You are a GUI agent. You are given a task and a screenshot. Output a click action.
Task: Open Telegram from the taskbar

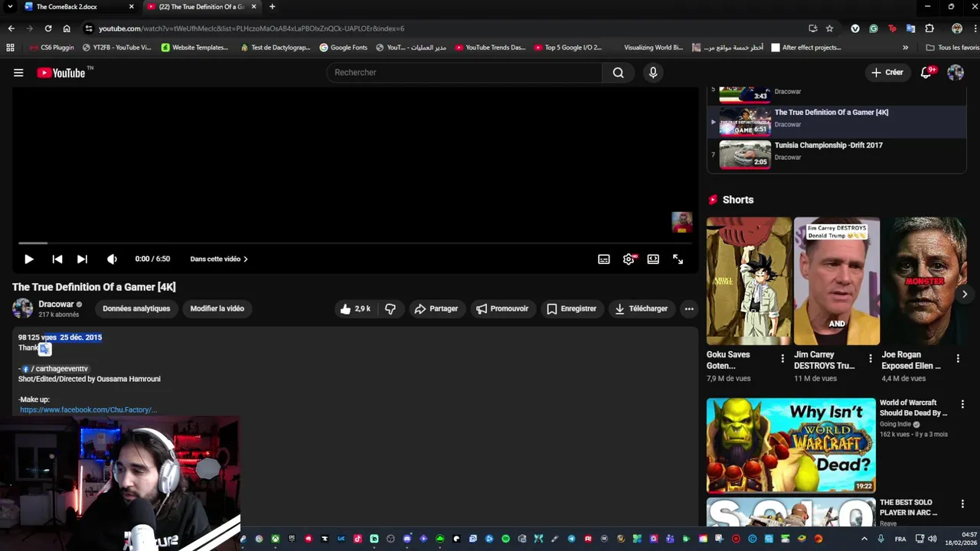(571, 539)
